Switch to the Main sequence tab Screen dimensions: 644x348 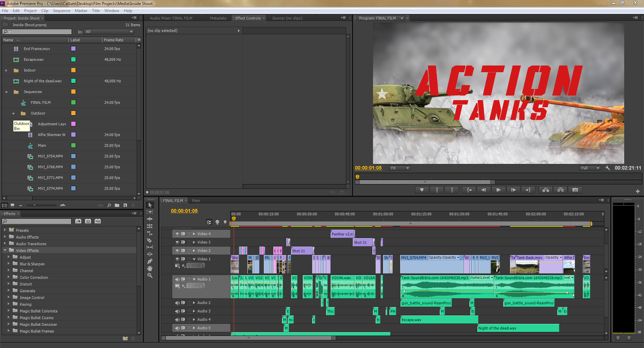(x=196, y=201)
